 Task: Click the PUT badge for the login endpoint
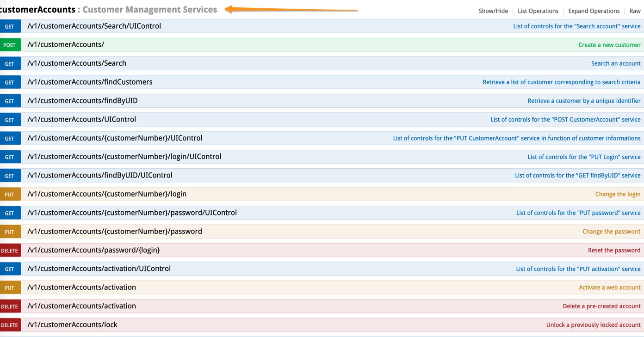[10, 194]
